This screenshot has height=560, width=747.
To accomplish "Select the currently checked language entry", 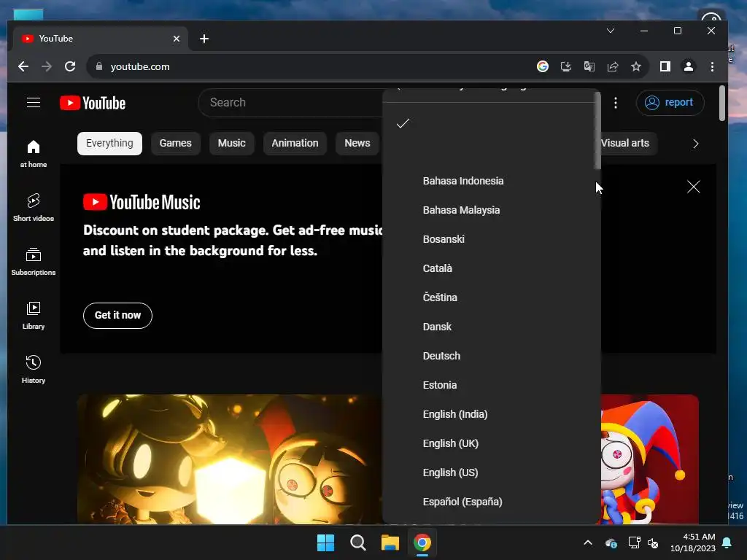I will click(489, 124).
